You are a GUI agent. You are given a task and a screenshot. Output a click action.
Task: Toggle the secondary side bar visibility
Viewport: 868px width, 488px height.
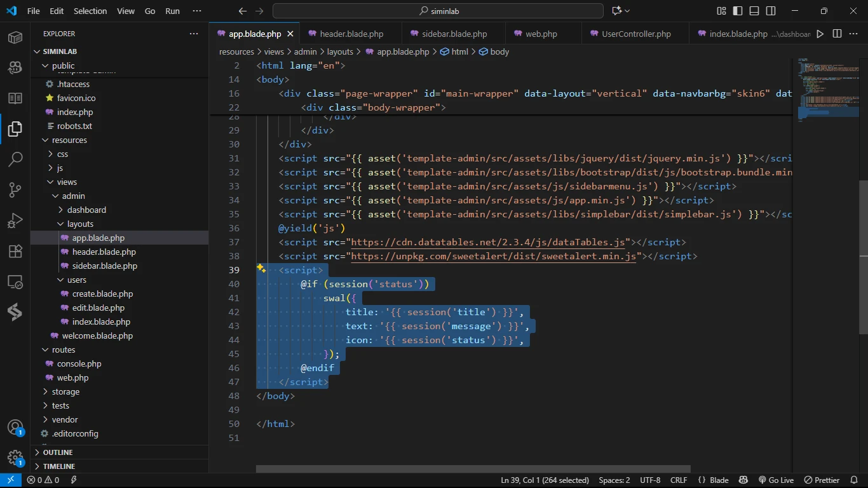pyautogui.click(x=771, y=11)
